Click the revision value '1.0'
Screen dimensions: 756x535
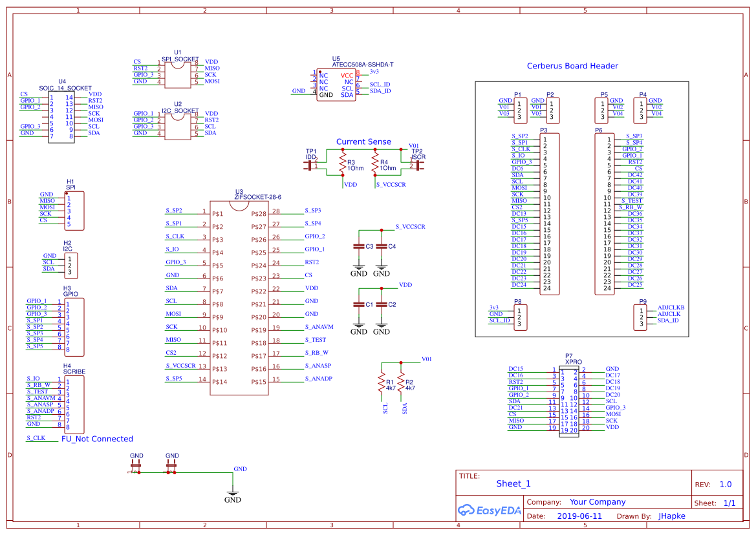[x=726, y=485]
